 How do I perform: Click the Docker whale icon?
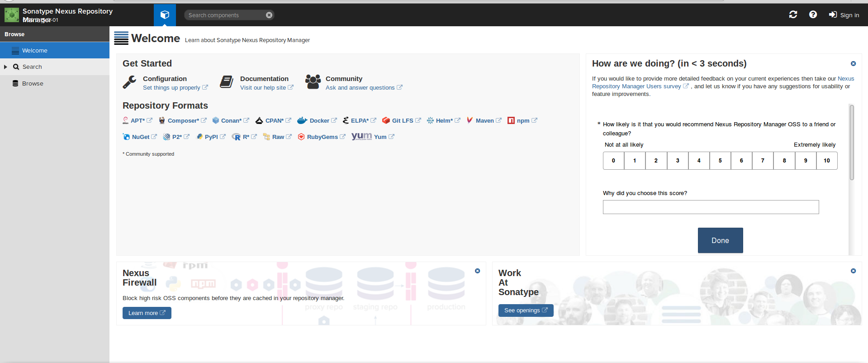302,120
